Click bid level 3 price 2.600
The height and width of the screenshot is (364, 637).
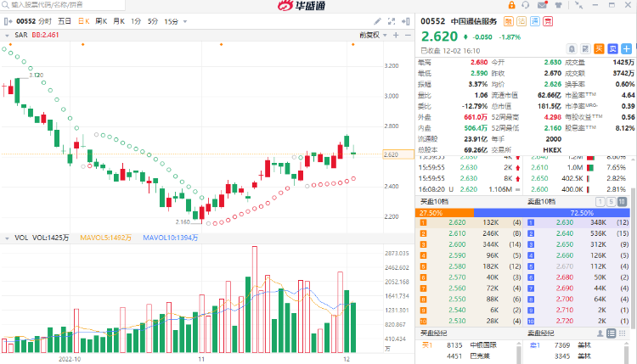point(457,244)
